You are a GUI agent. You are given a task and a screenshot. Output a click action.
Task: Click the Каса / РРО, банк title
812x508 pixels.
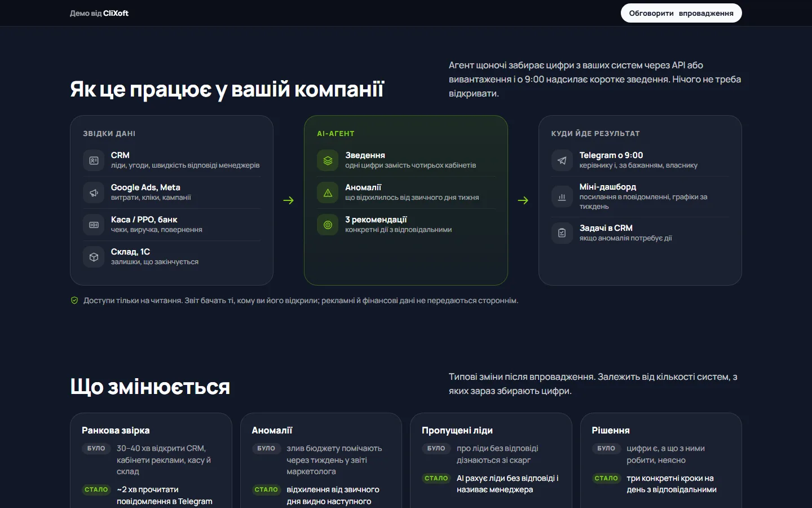tap(144, 220)
